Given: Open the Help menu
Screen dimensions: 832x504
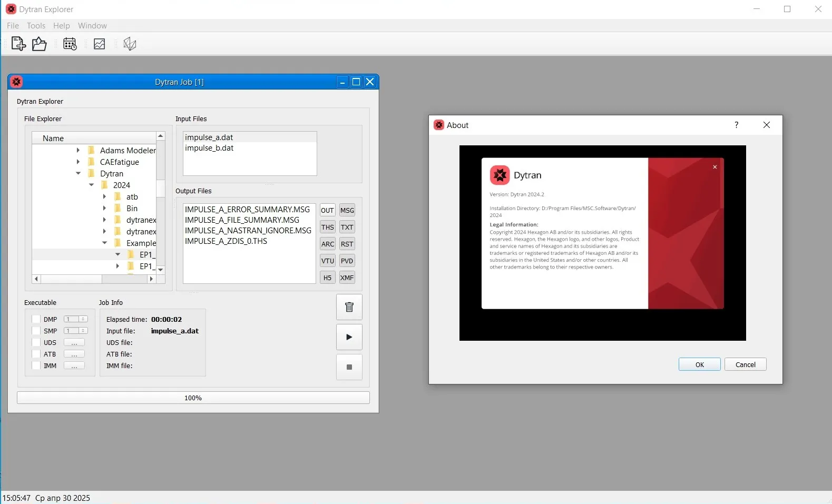Looking at the screenshot, I should 62,25.
